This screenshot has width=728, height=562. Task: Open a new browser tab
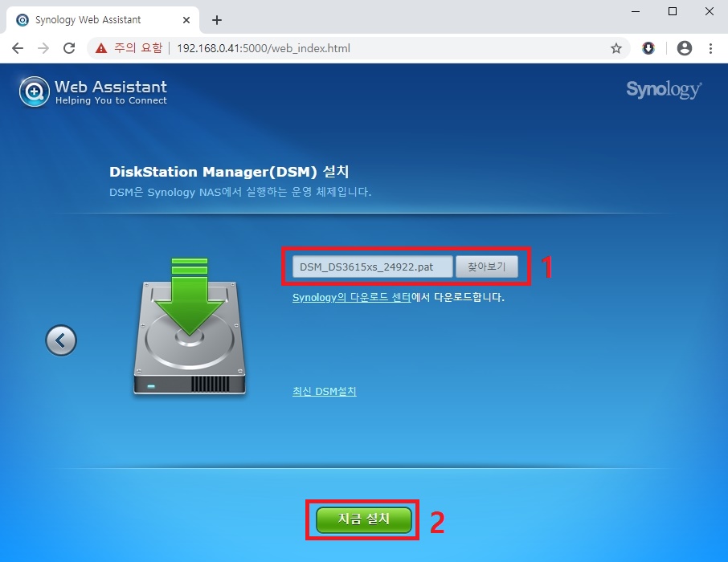(217, 20)
